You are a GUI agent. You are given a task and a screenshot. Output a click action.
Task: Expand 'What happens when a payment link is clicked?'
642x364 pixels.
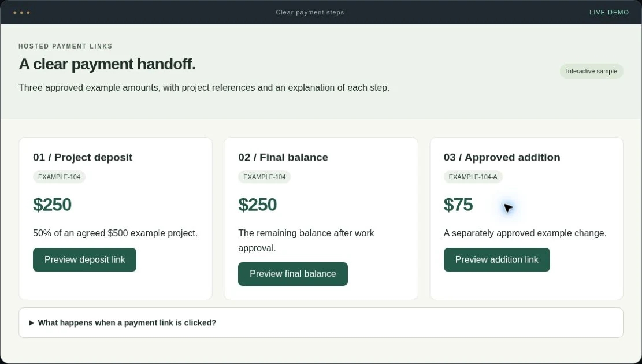click(x=321, y=322)
